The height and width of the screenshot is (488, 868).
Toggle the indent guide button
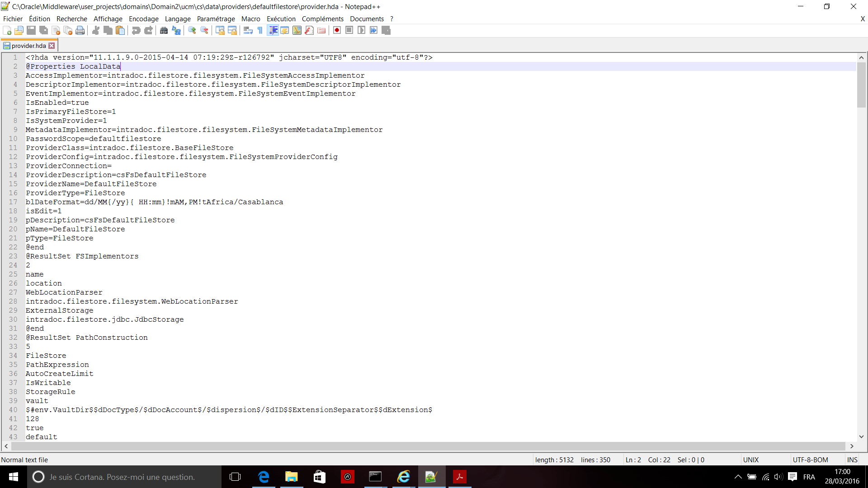pos(273,30)
